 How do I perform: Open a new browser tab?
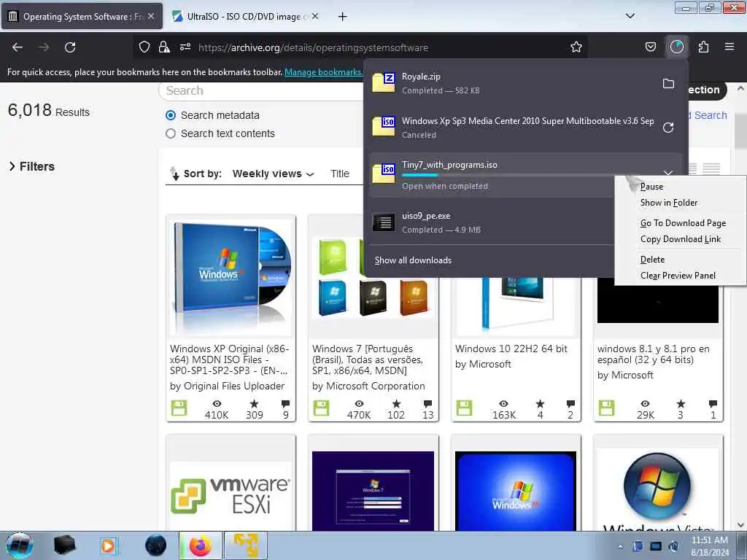coord(342,17)
